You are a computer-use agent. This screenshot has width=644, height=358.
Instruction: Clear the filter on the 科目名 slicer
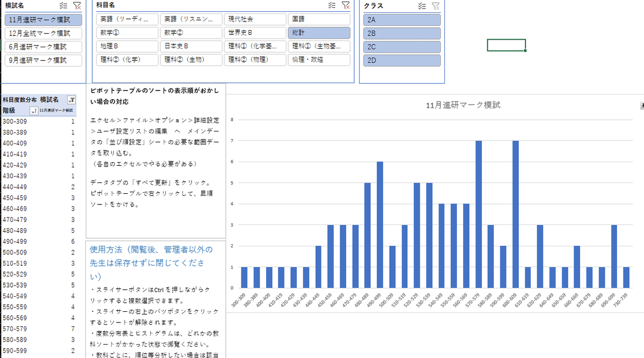tap(346, 5)
